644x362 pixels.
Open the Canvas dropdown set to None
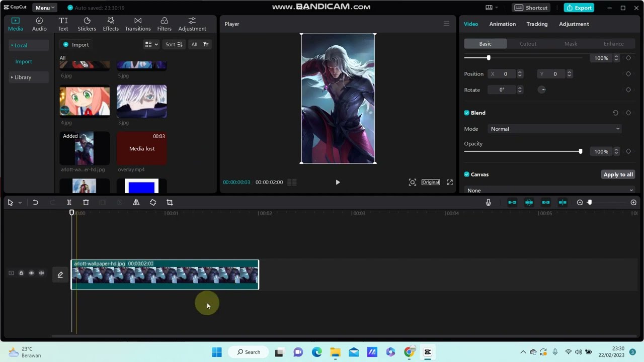[x=550, y=190]
